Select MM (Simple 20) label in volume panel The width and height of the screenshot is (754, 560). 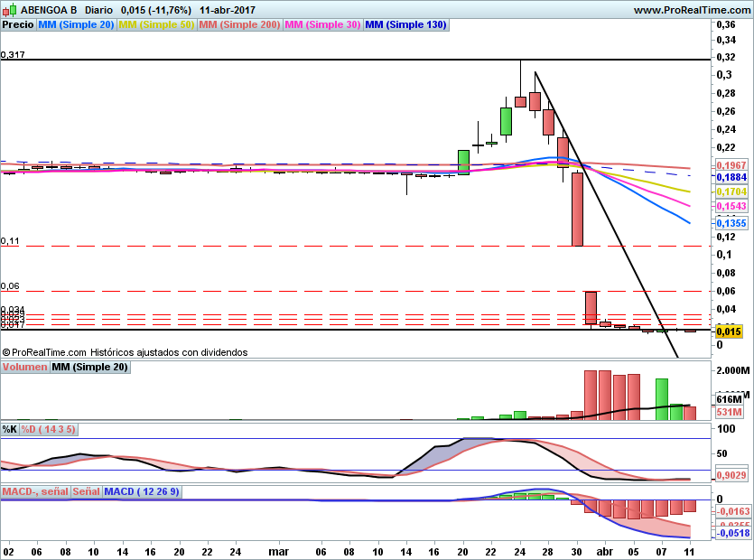click(89, 368)
